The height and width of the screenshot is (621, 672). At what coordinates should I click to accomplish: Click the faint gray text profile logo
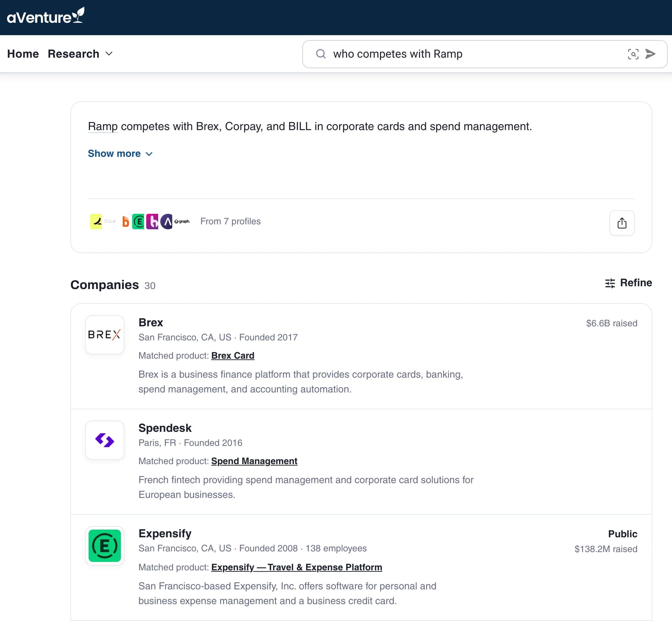pos(110,222)
